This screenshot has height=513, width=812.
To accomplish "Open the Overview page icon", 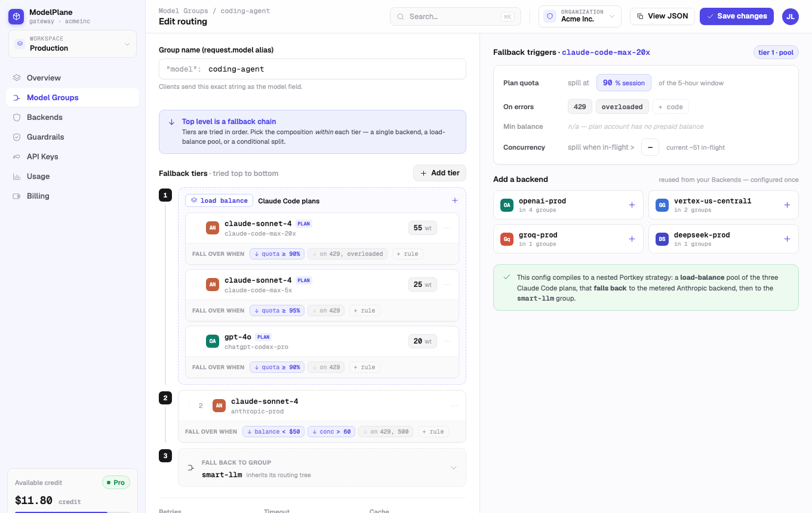I will point(17,78).
